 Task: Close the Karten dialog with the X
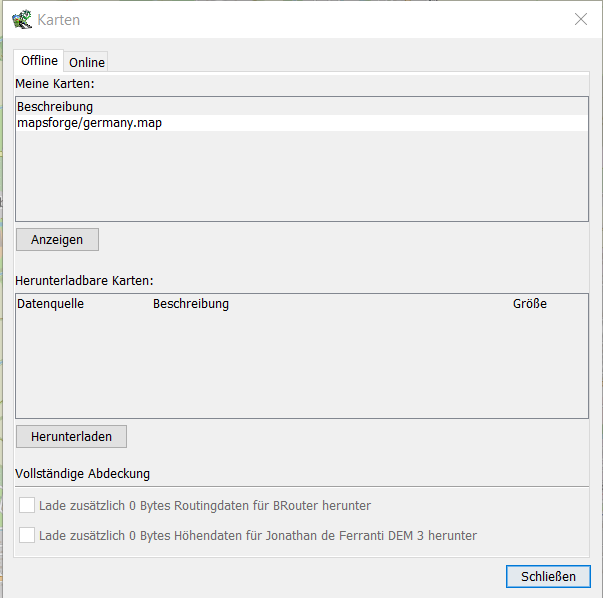point(580,19)
